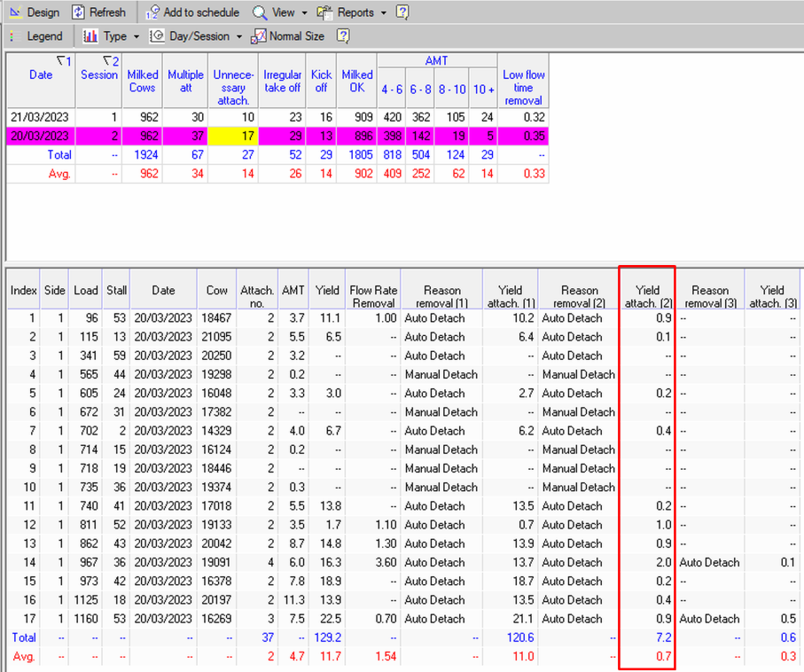Open the Type dropdown arrow

click(x=136, y=37)
